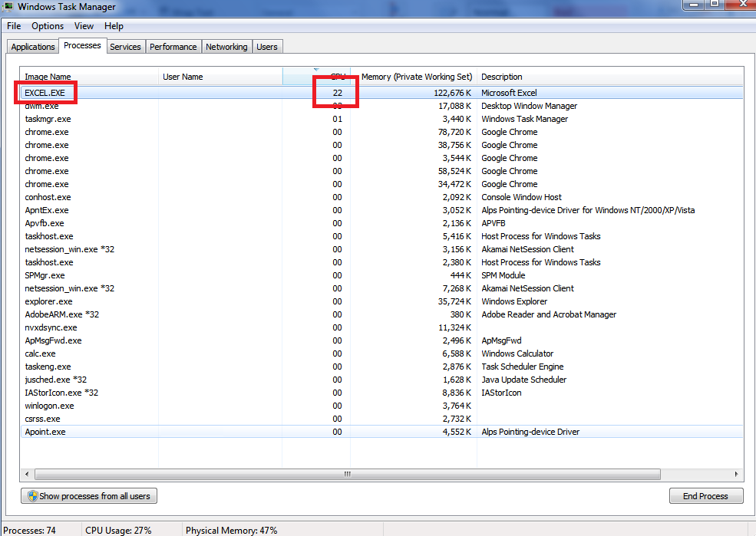Select the AdobeARM.exe *32 process
756x536 pixels.
[381, 314]
